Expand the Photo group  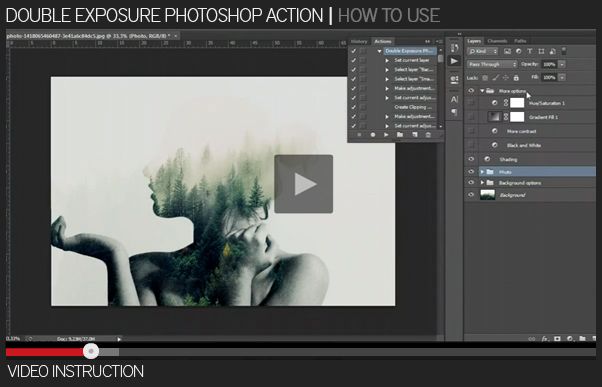(x=482, y=172)
